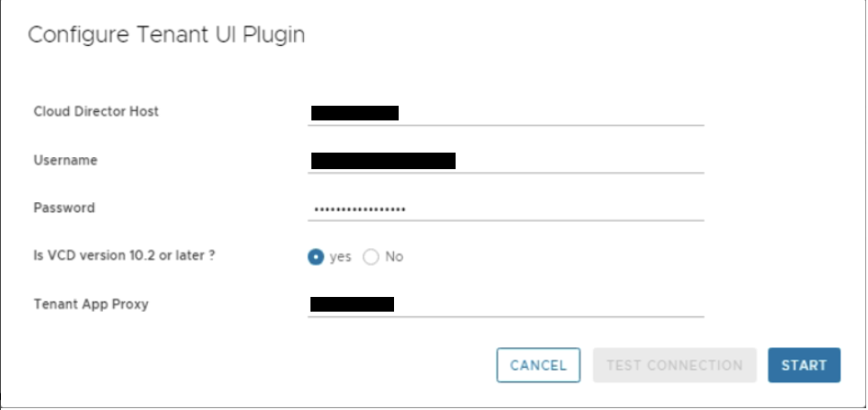Click the 'Cloud Director Host' label
Screen dimensions: 868x410
[96, 111]
